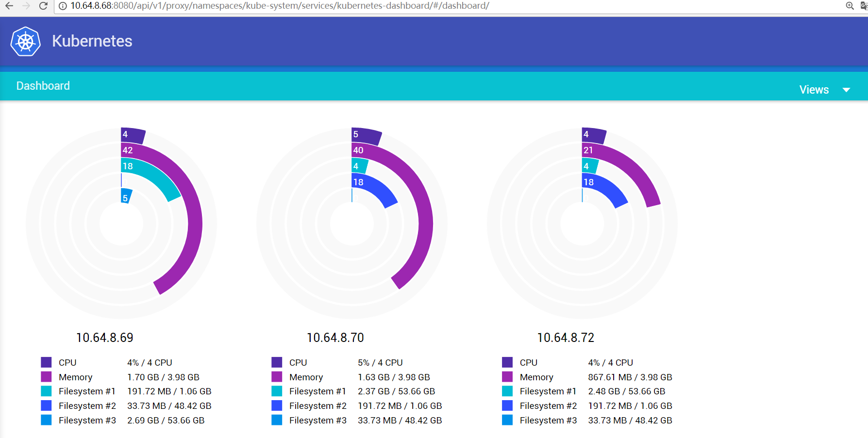Click the CPU arc segment labeled 5
868x438 pixels.
coord(366,136)
